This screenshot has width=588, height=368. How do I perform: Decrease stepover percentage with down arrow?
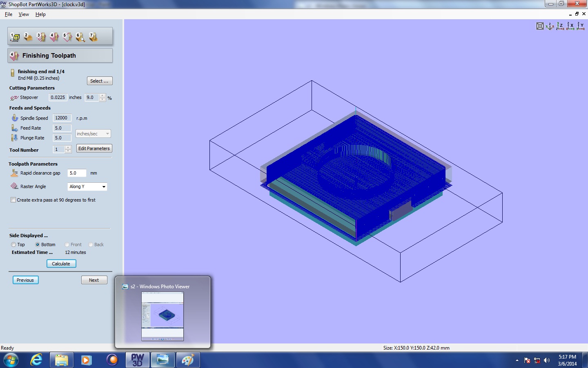click(102, 99)
